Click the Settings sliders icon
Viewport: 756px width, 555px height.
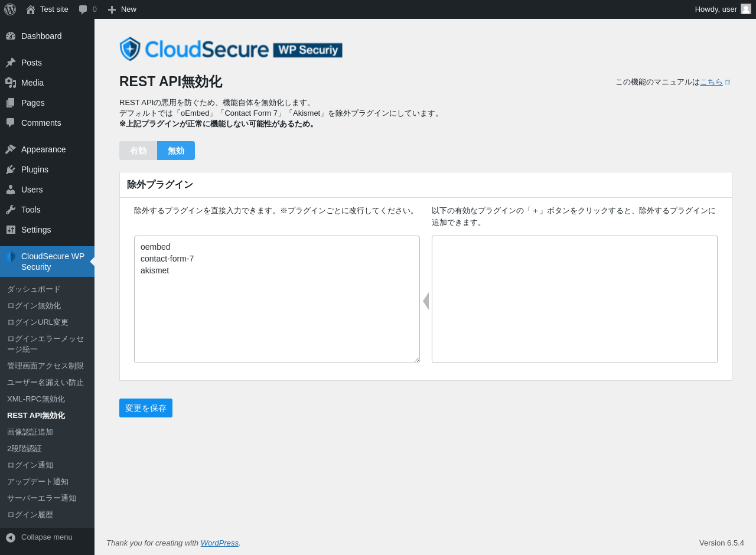click(x=11, y=230)
